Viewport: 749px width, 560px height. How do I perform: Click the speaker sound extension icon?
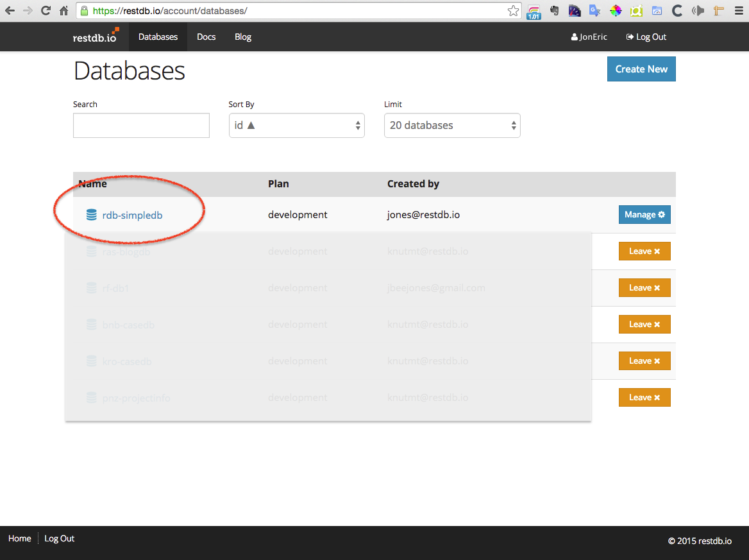click(x=698, y=10)
